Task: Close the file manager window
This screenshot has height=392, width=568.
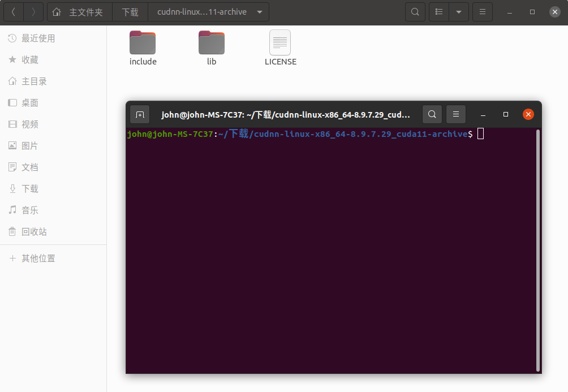Action: click(554, 12)
